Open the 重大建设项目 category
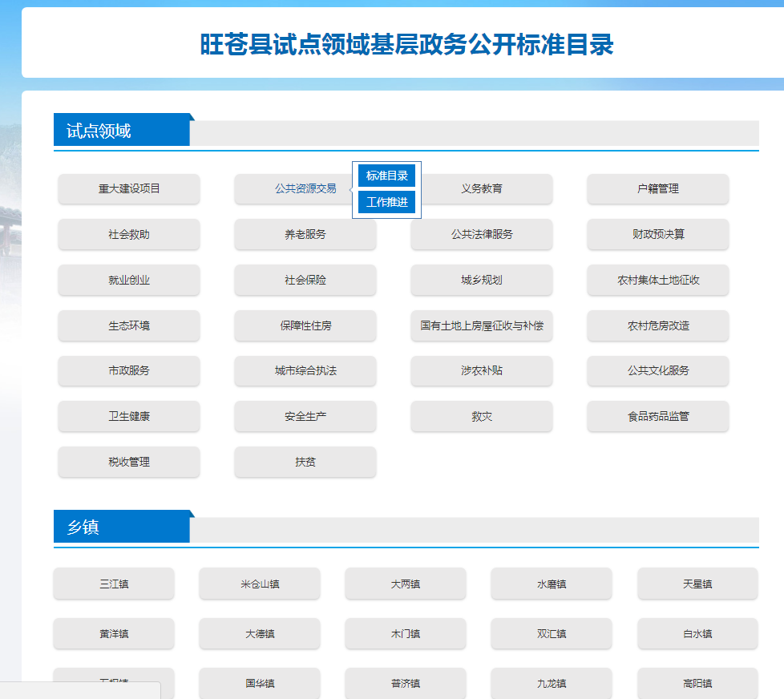Screen dimensions: 784x699 tap(129, 189)
